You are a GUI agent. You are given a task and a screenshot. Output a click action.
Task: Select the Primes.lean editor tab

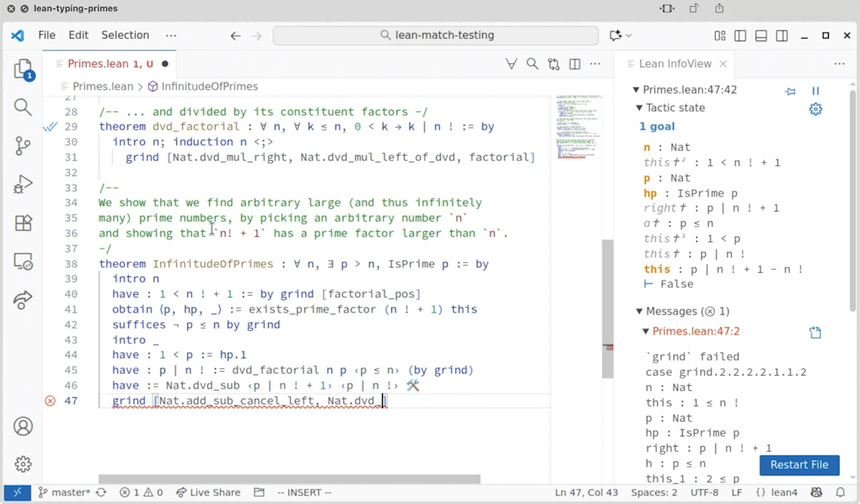(x=110, y=63)
